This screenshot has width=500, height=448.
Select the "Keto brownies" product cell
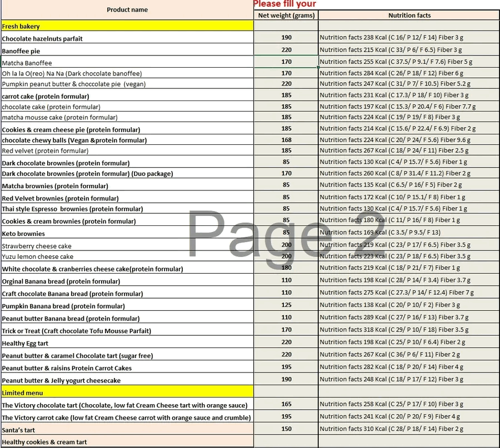[x=127, y=232]
